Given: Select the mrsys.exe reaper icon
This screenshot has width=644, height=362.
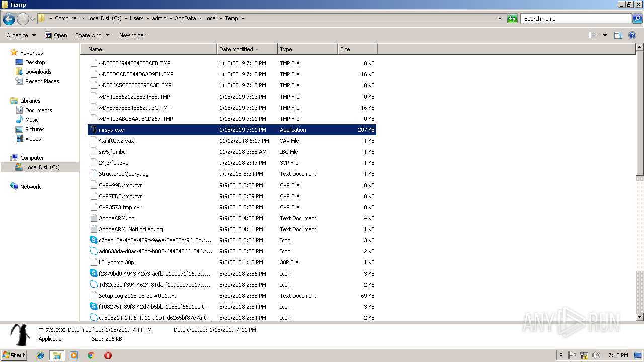Looking at the screenshot, I should tap(93, 130).
